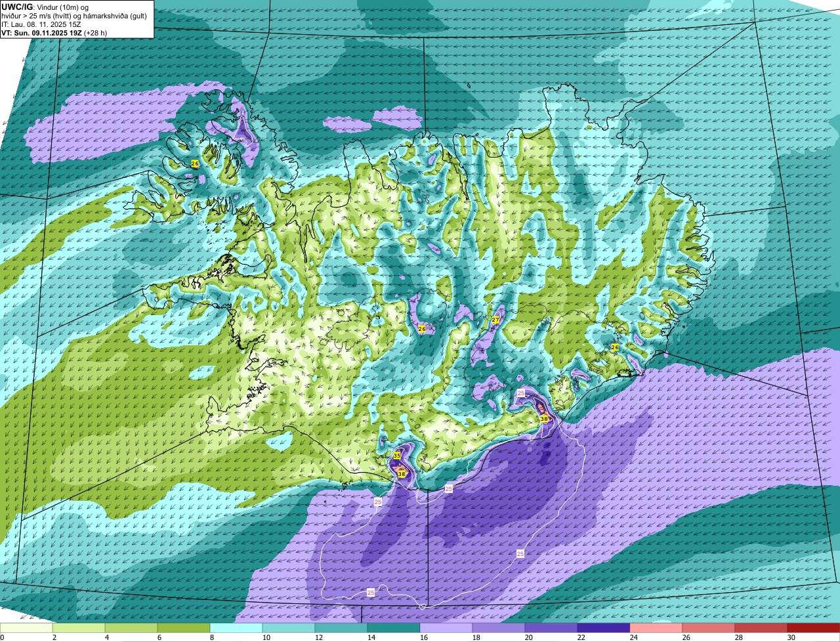Click the legend scale label "16"
This screenshot has width=840, height=642.
[423, 637]
